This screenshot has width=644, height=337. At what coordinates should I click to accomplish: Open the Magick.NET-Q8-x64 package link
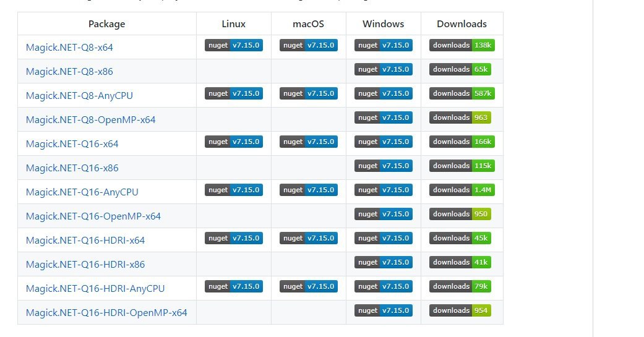(x=69, y=47)
